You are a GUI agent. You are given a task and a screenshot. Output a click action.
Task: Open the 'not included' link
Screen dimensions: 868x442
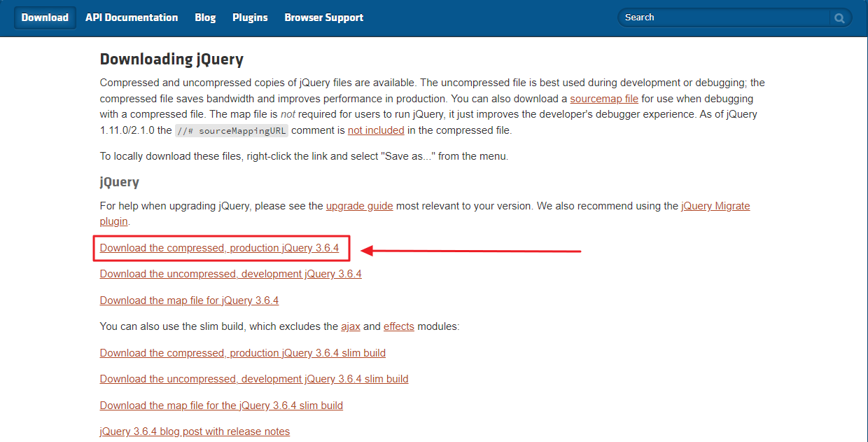pos(376,130)
